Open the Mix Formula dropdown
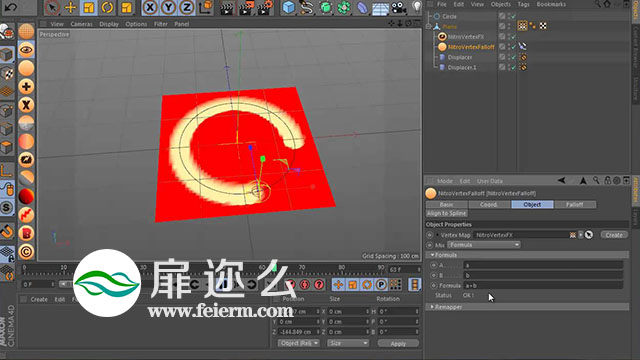This screenshot has width=640, height=360. click(484, 245)
